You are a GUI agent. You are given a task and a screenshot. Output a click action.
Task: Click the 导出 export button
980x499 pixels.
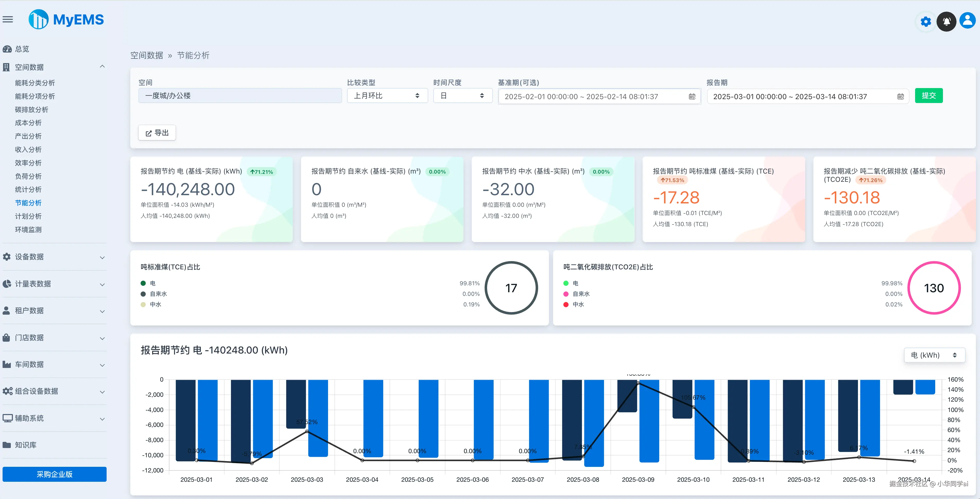(x=157, y=133)
